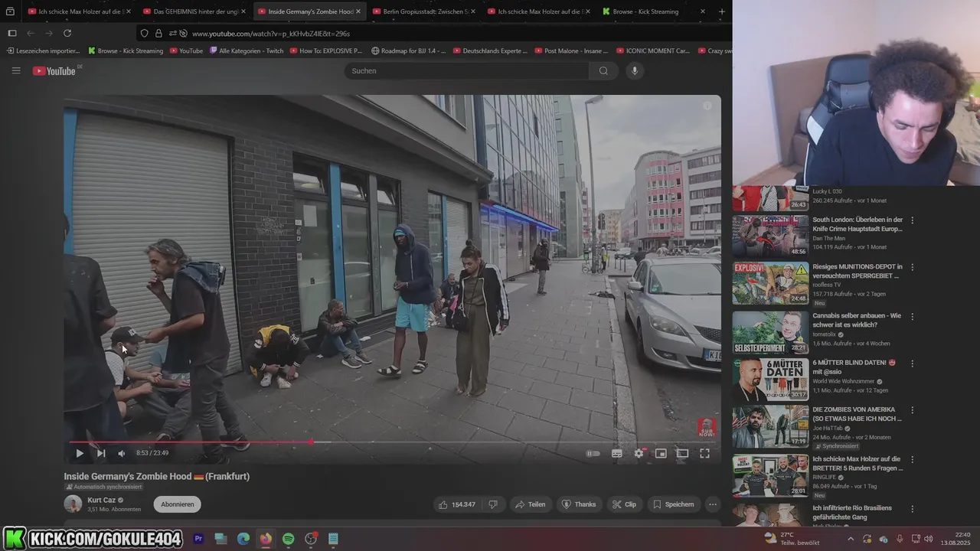
Task: Toggle the autoplay switch in player
Action: click(x=593, y=453)
